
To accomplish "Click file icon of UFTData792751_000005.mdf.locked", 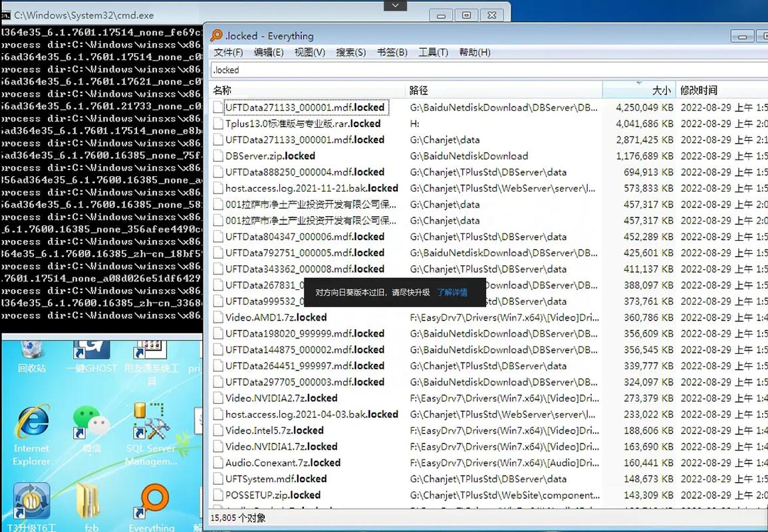I will (x=218, y=253).
